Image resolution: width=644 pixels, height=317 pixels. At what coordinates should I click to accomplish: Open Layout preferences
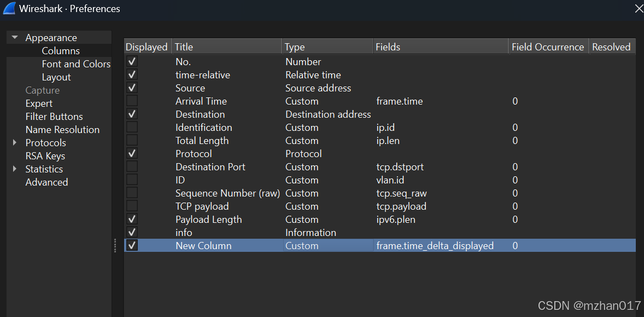[x=56, y=77]
